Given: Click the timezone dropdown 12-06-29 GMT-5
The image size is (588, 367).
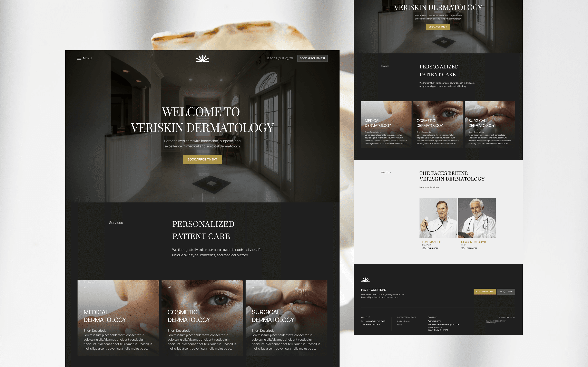Looking at the screenshot, I should [x=279, y=58].
